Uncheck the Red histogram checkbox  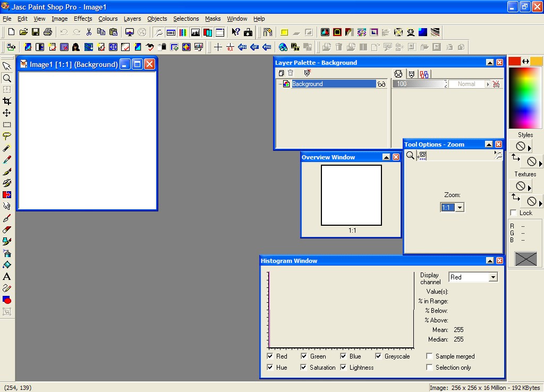coord(270,356)
